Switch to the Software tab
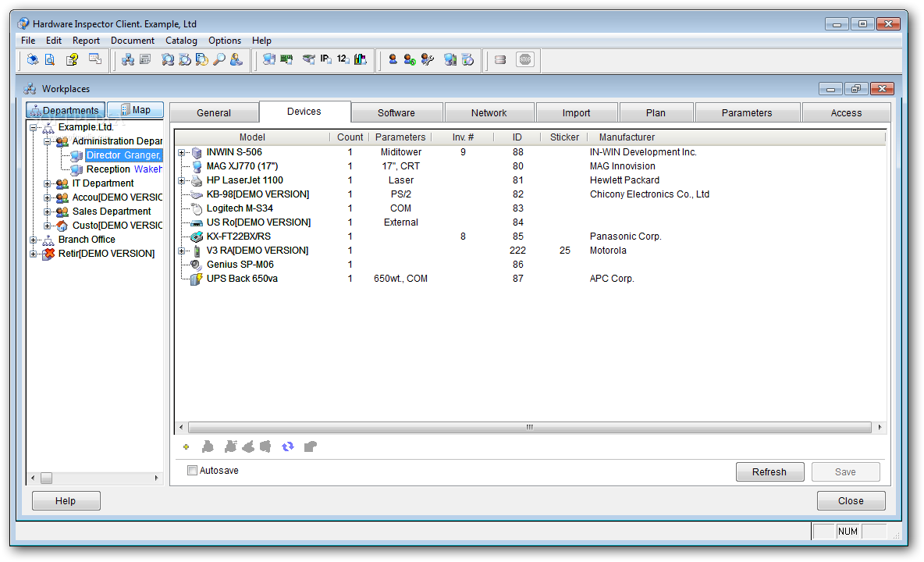 [396, 112]
